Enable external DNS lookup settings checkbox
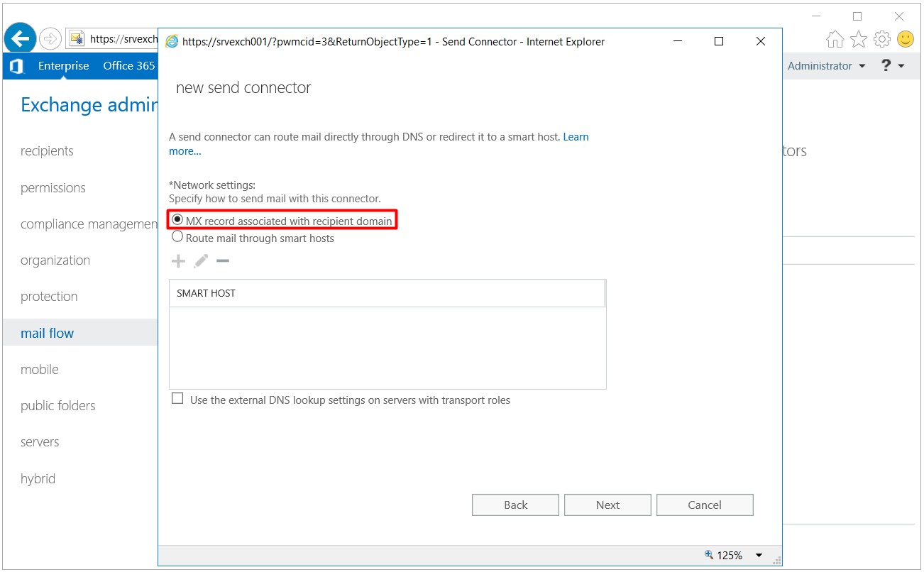The image size is (924, 572). (177, 399)
